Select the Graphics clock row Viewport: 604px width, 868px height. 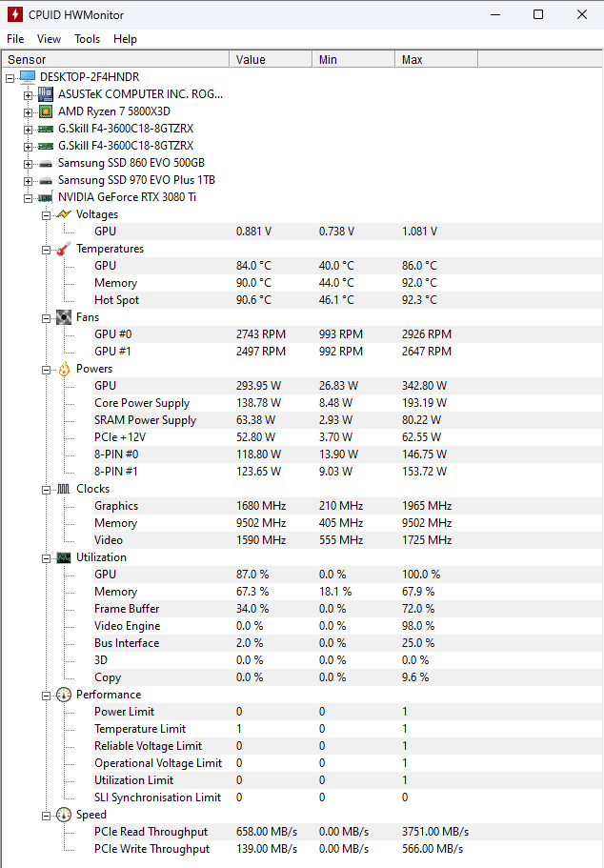[x=348, y=506]
